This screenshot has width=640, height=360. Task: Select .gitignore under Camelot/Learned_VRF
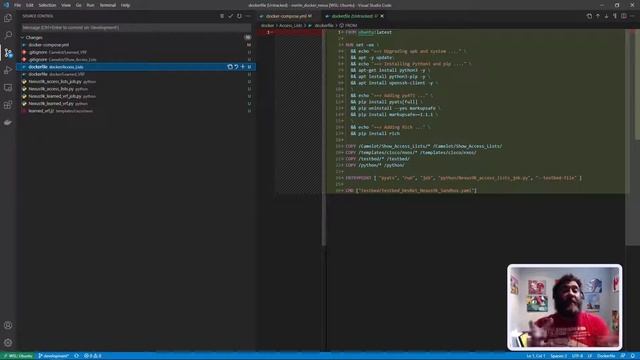[x=136, y=52]
